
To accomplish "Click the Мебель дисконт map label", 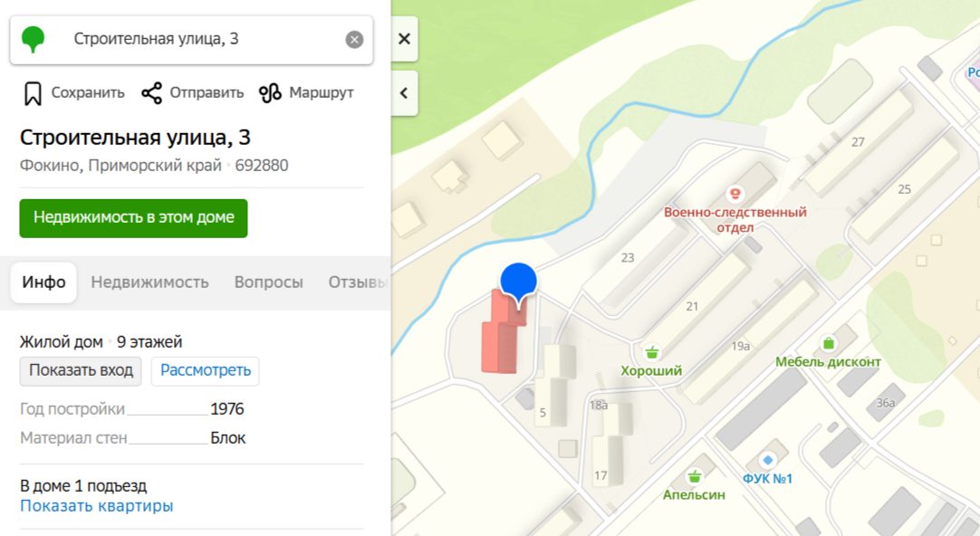I will click(828, 362).
